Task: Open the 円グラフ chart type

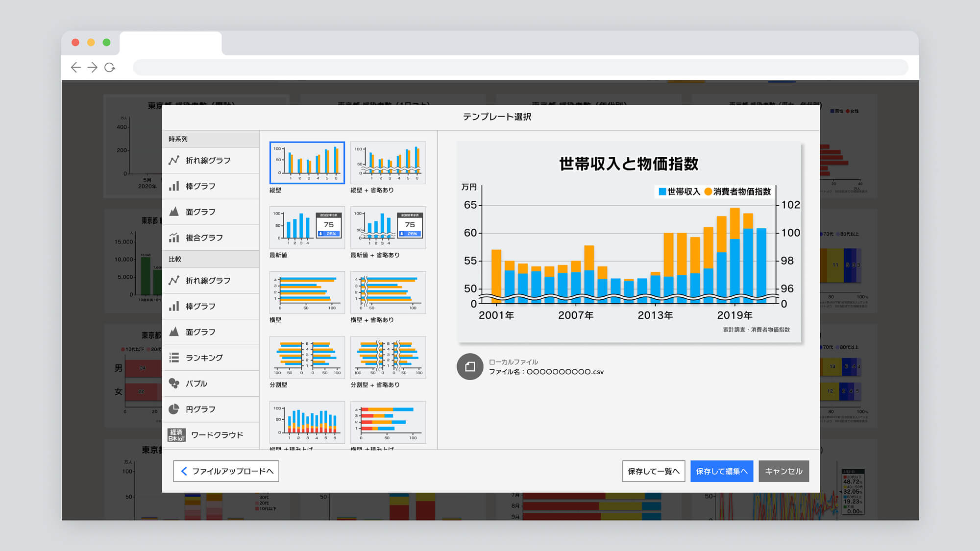Action: click(x=211, y=409)
